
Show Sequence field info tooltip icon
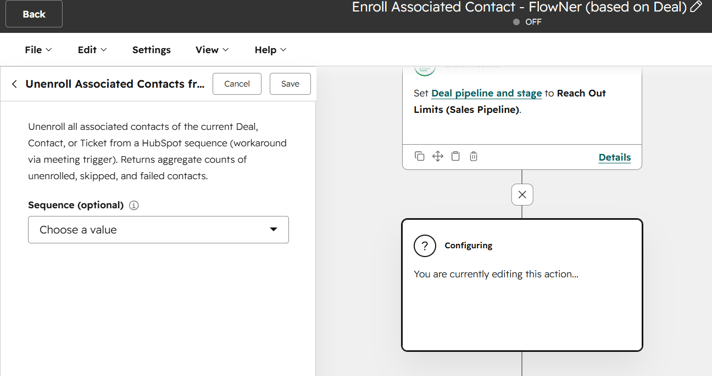tap(134, 205)
